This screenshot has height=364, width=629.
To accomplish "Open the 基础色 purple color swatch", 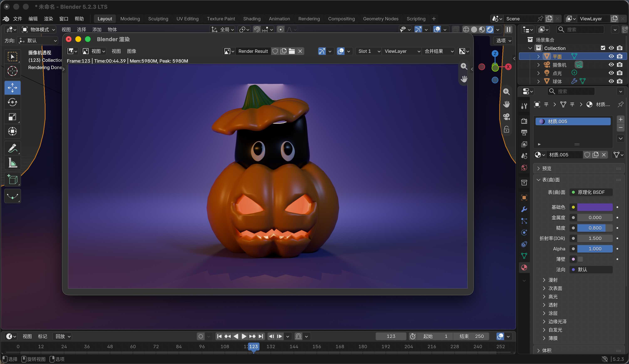I will pos(595,207).
